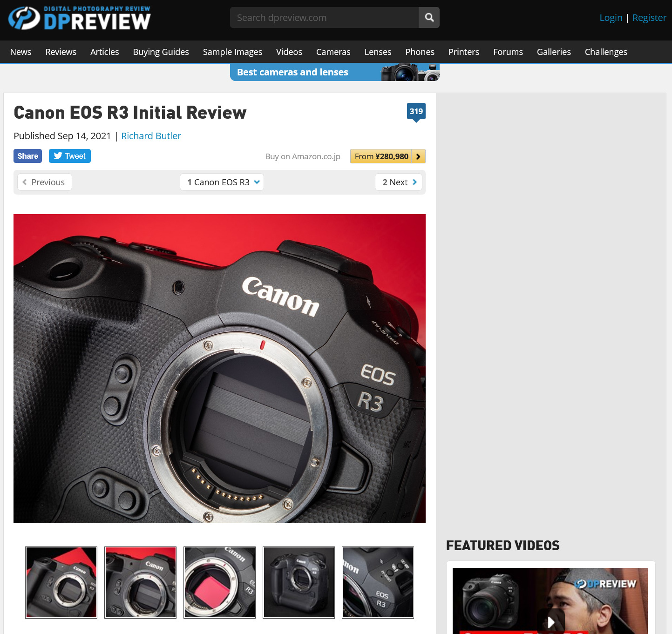Click the left chevron on Previous button
The image size is (672, 634).
pos(25,182)
